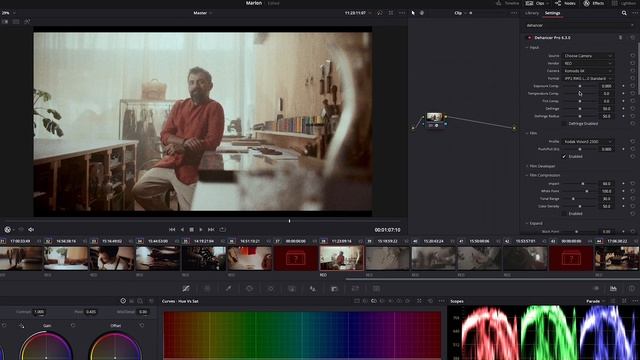Open the Qualifier eyedropper palette
Screen dimensions: 640x360
(x=228, y=289)
